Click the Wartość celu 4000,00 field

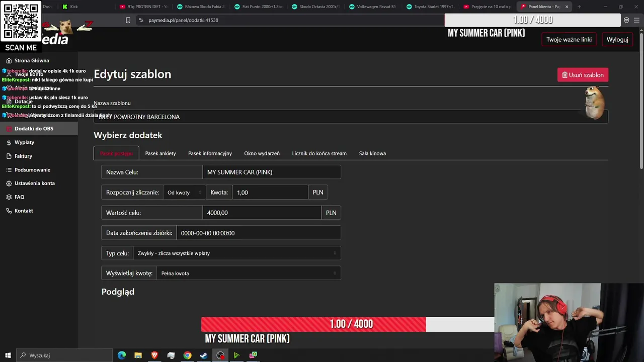tap(262, 213)
